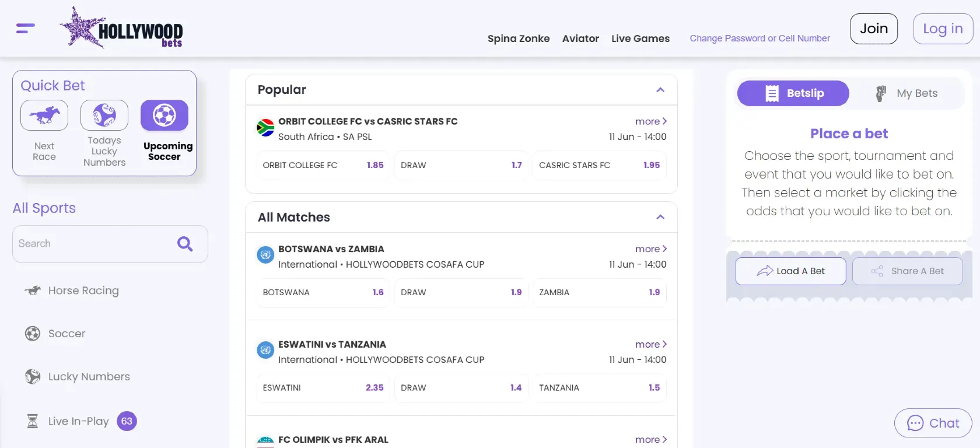
Task: Click Change Password or Cell Number link
Action: [759, 38]
